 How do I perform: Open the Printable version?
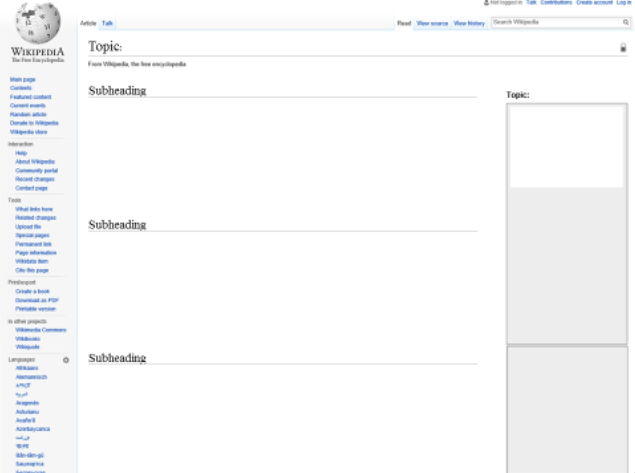[x=36, y=309]
